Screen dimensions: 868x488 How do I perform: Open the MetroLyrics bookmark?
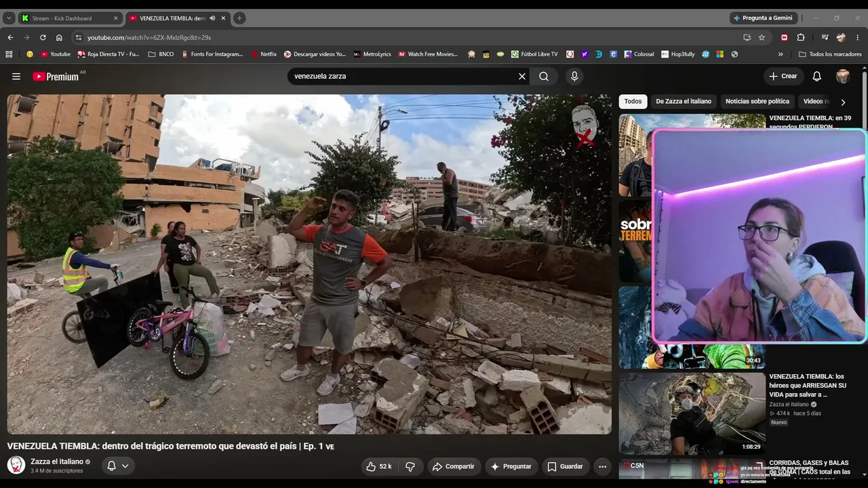click(x=372, y=54)
